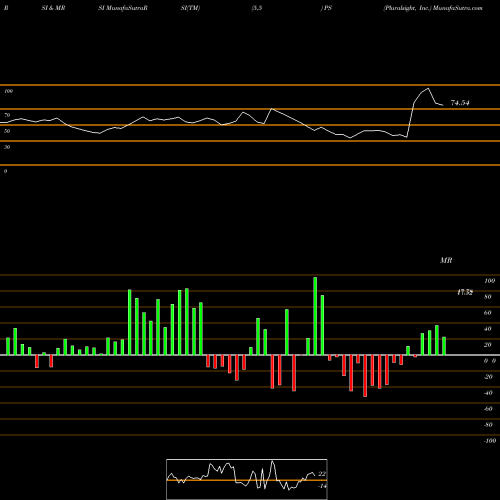Click the tallest green MR histogram bar
This screenshot has height=500, width=500.
[315, 316]
